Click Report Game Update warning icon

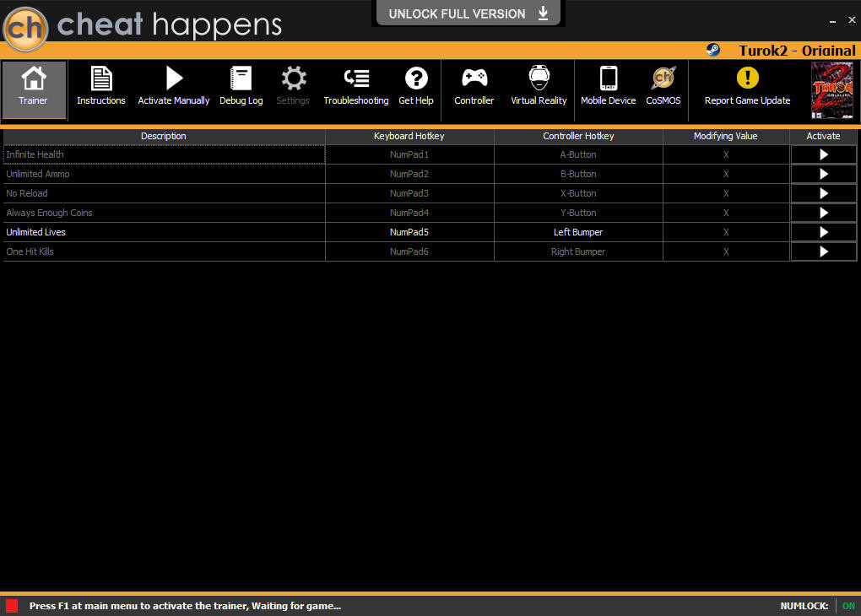pos(747,78)
